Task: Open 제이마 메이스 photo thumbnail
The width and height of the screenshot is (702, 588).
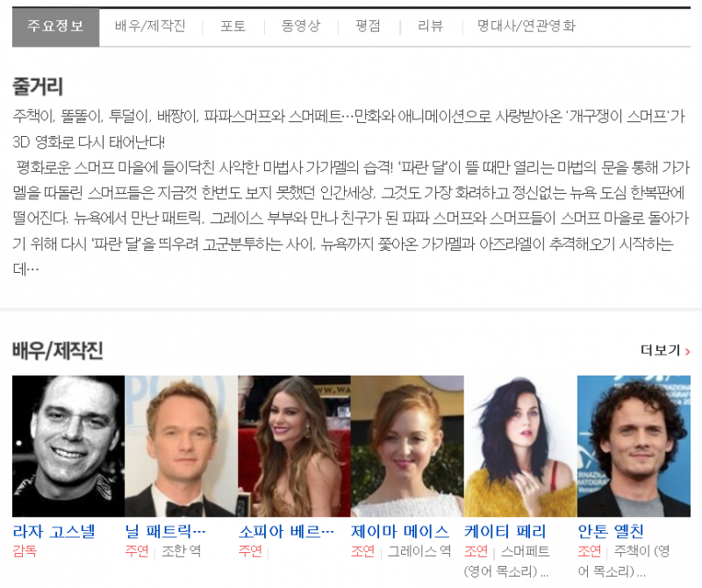Action: 407,446
